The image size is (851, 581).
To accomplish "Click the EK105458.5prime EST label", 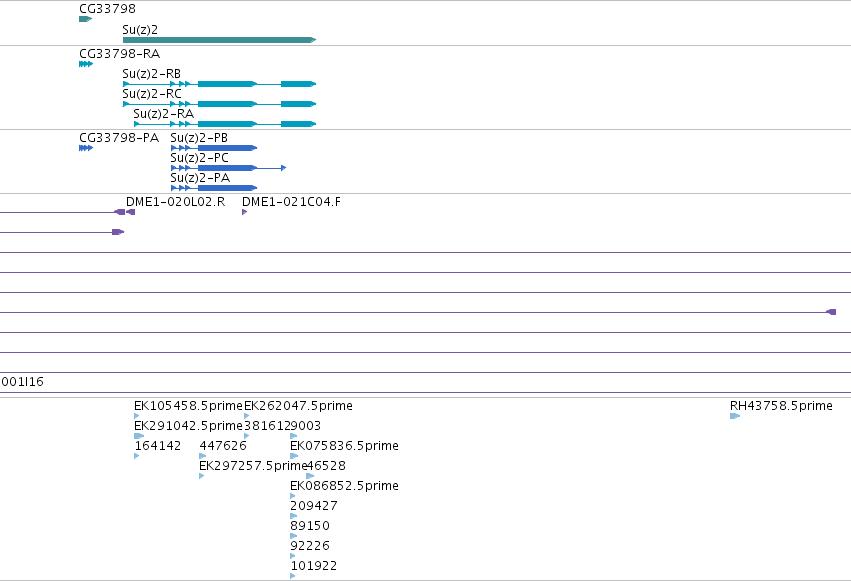I will click(x=188, y=406).
